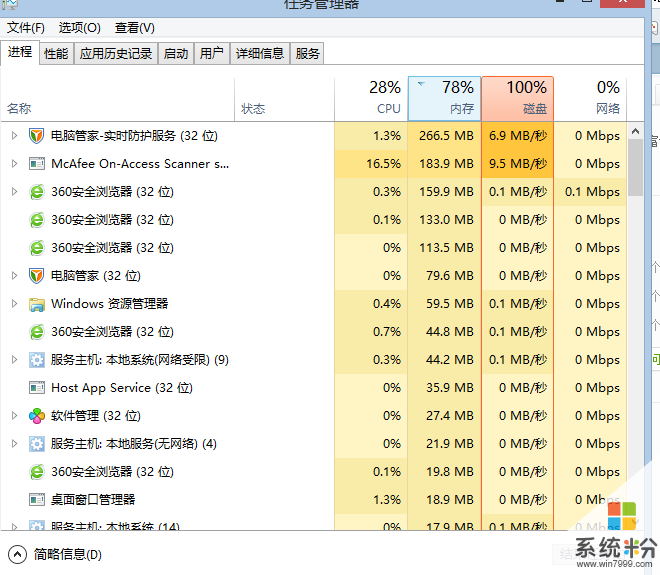Expand the Windows 资源管理器 process group

14,304
